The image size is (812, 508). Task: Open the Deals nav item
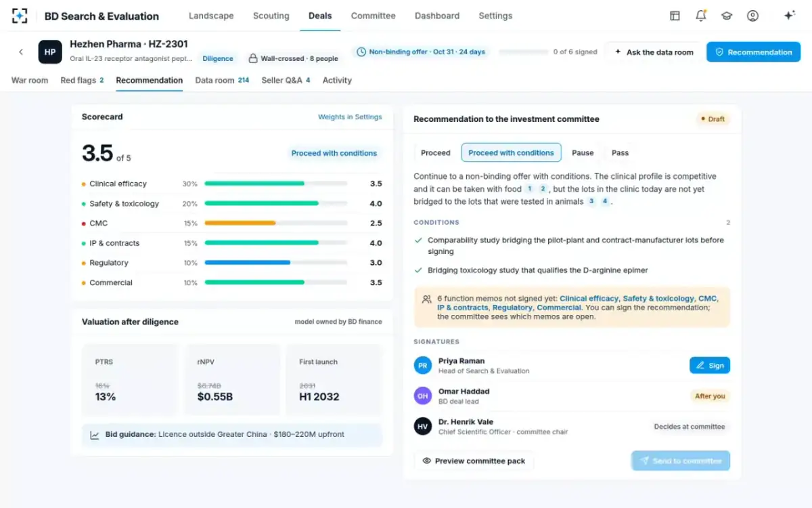pyautogui.click(x=320, y=16)
